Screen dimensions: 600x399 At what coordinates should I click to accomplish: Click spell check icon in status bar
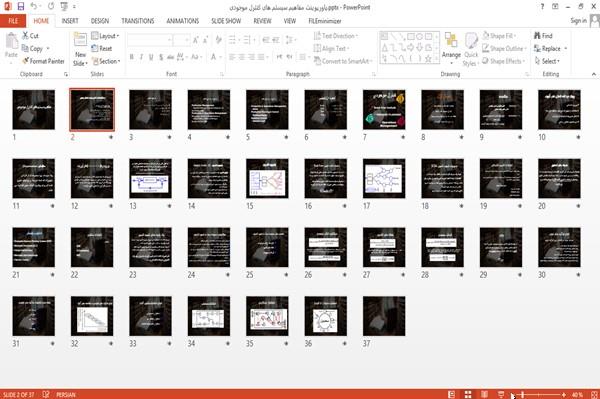[46, 394]
